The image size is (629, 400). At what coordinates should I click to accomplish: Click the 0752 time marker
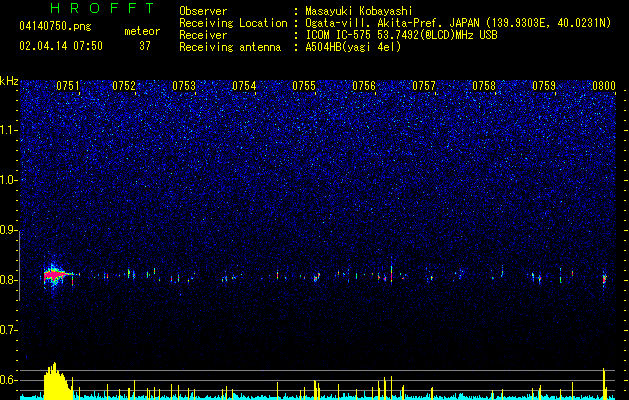[x=124, y=86]
